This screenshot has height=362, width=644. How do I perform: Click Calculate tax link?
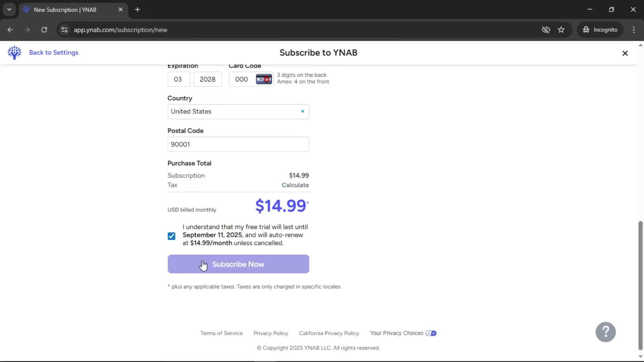point(295,185)
